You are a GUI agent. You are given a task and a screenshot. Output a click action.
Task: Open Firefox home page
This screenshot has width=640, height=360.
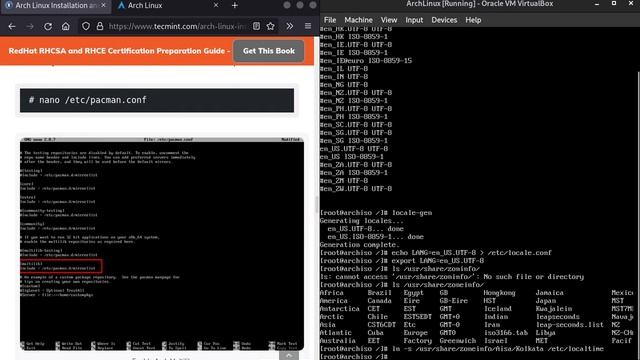[66, 27]
